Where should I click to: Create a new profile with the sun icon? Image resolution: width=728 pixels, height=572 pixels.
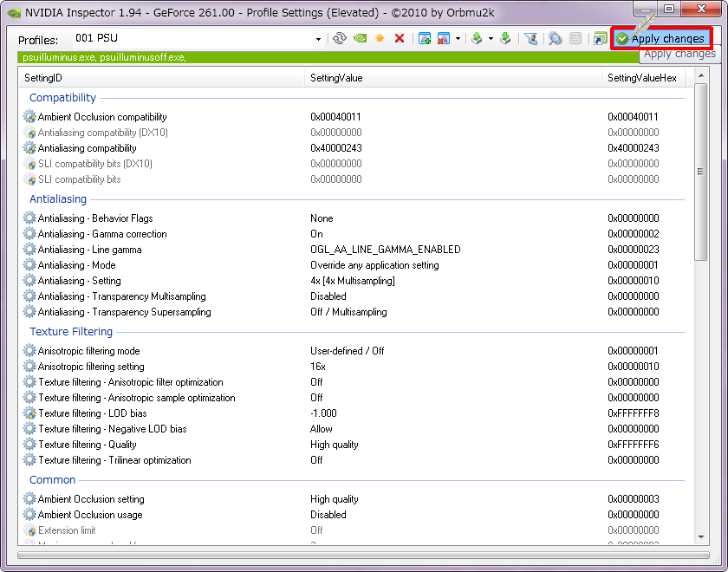pos(380,38)
